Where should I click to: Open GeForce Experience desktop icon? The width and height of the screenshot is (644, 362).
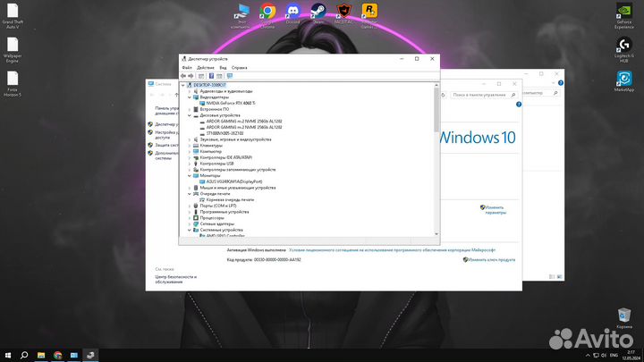pyautogui.click(x=624, y=16)
